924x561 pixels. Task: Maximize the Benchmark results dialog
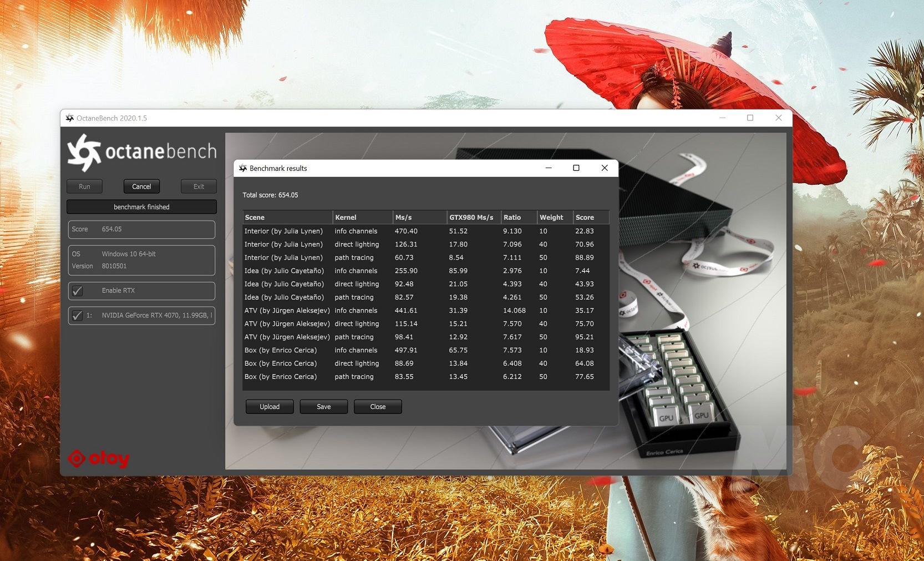coord(576,168)
